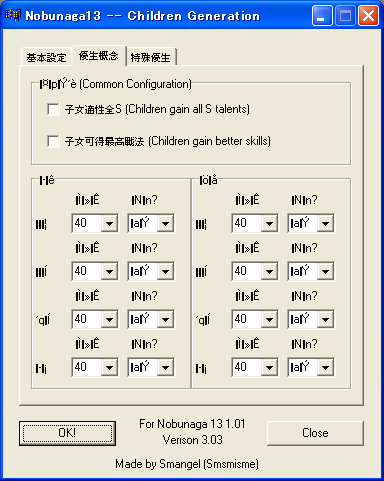Open first-row 40 dropdown in left group
The width and height of the screenshot is (384, 481).
click(x=95, y=223)
